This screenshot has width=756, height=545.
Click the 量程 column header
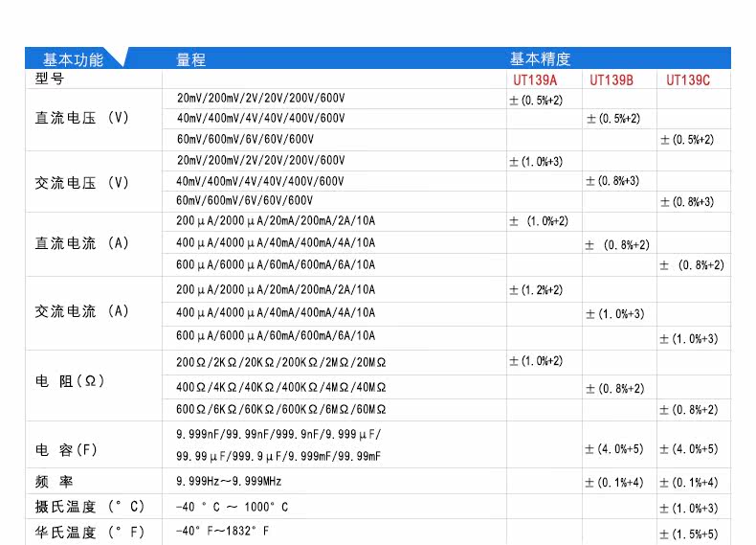(191, 59)
